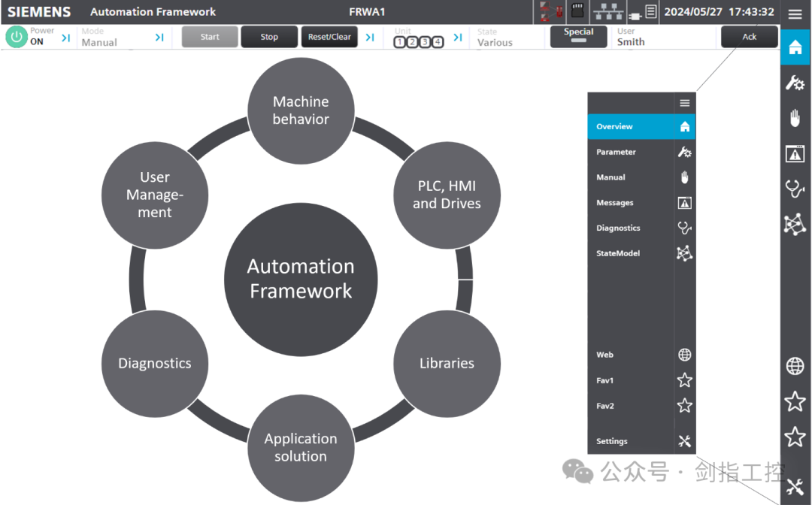Image resolution: width=812 pixels, height=505 pixels.
Task: Open Settings tools icon at sidebar bottom
Action: click(x=795, y=486)
